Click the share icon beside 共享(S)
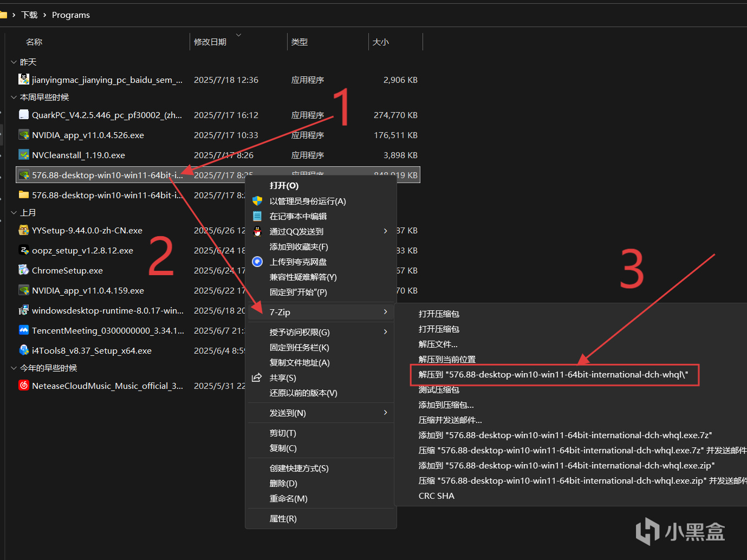Screen dimensions: 747x560 pos(258,377)
